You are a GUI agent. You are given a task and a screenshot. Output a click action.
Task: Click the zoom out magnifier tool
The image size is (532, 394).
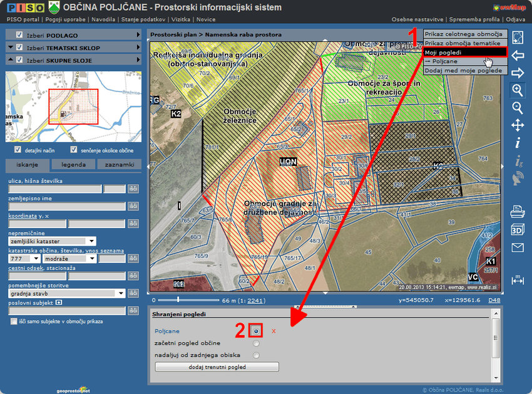[518, 108]
